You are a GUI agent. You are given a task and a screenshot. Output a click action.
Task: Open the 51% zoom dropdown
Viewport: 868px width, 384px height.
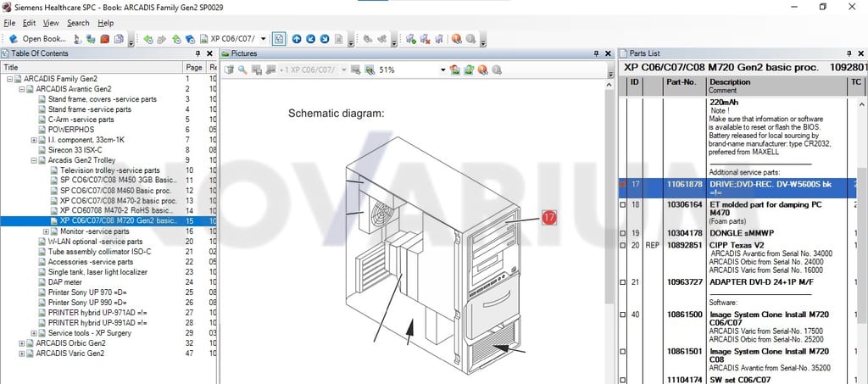point(442,70)
